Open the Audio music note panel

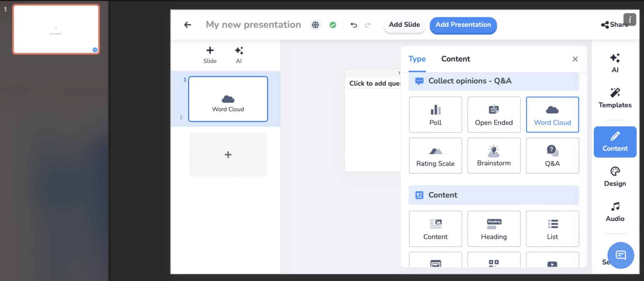[x=615, y=212]
